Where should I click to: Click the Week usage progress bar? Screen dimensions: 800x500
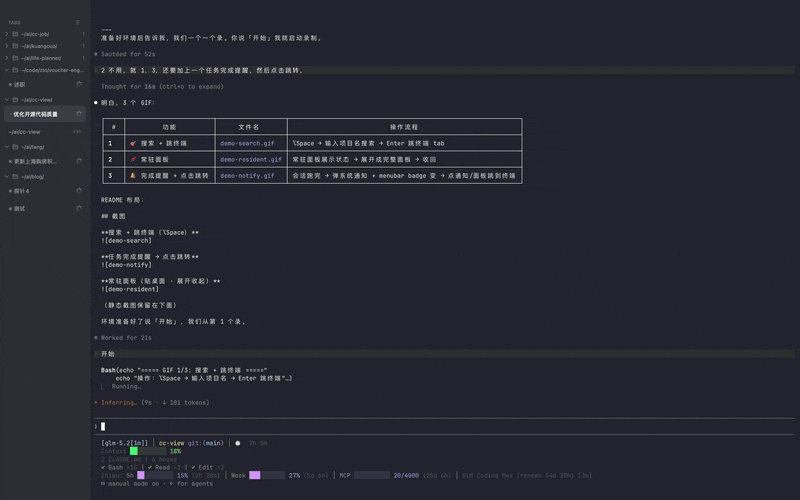267,476
